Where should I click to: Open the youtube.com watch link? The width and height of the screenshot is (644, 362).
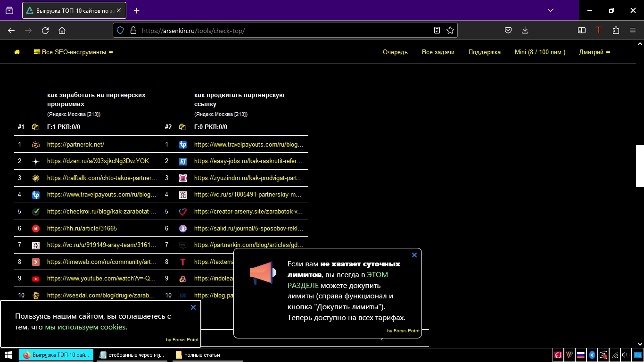pos(101,279)
